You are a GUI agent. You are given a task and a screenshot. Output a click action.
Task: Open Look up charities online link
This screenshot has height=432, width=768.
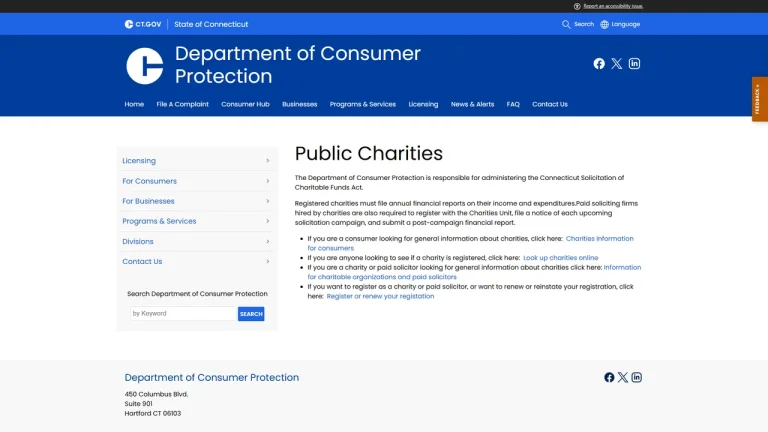coord(560,258)
